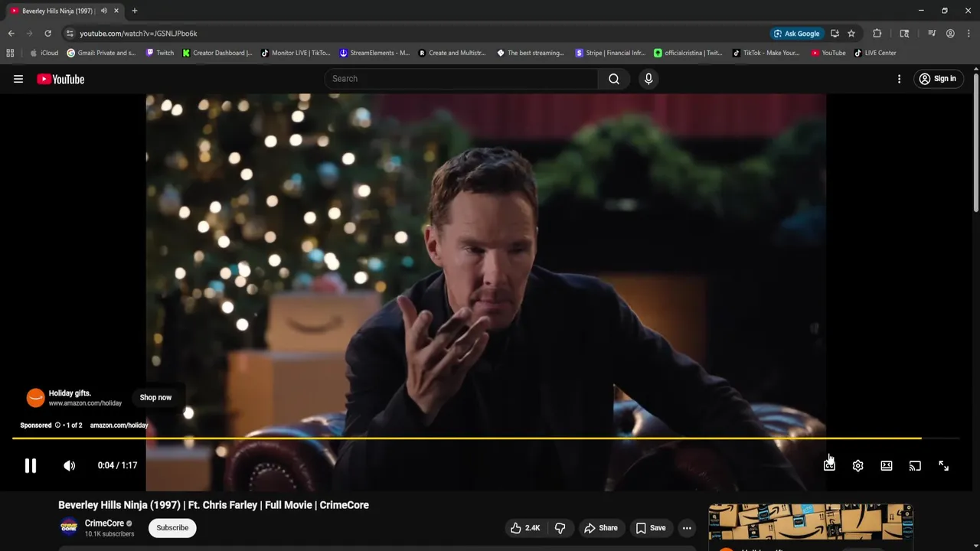Viewport: 980px width, 551px height.
Task: Open Chrome media controls icon
Action: coord(932,34)
